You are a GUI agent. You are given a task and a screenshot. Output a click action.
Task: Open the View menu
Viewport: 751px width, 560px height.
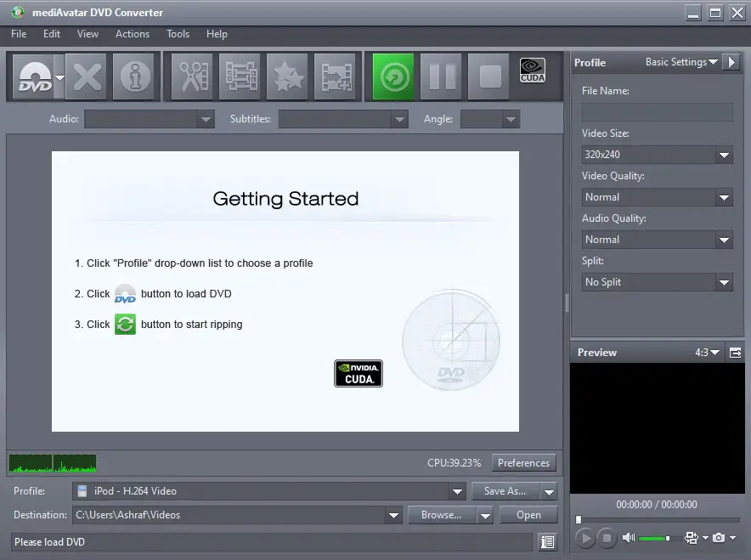tap(88, 34)
